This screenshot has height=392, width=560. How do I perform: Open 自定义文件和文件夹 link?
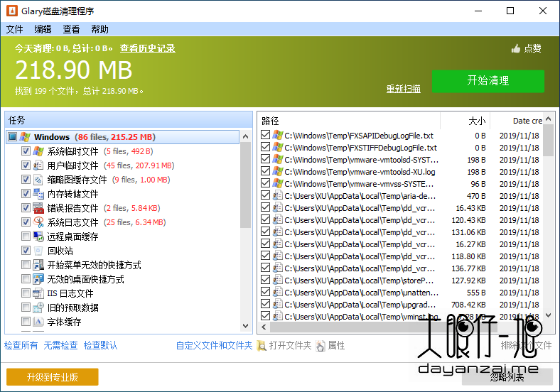pyautogui.click(x=214, y=345)
